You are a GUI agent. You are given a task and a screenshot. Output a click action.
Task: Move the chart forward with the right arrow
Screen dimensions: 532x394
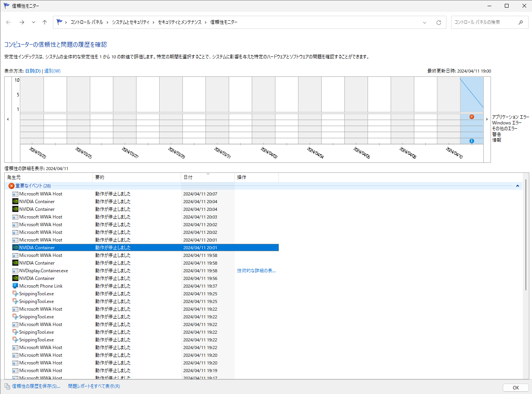tap(487, 119)
